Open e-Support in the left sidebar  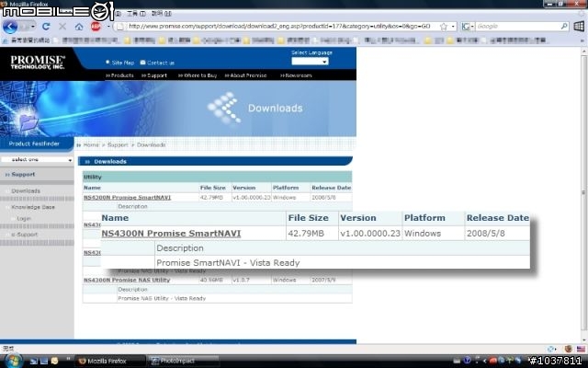[x=25, y=235]
